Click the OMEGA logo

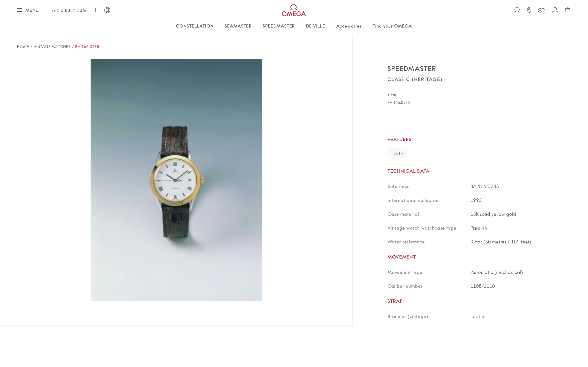294,10
